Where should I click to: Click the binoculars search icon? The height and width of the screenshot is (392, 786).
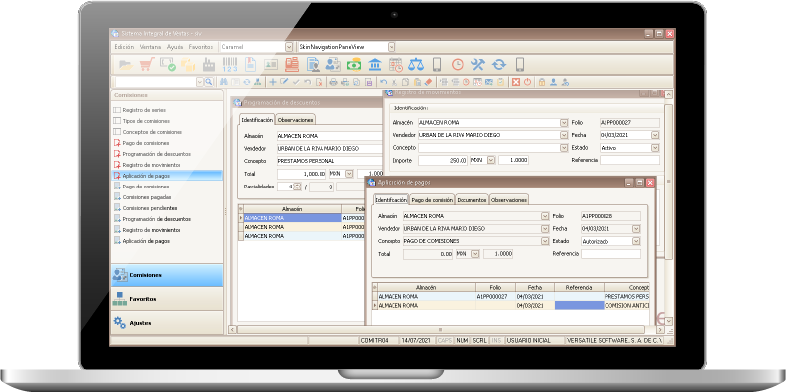[224, 82]
